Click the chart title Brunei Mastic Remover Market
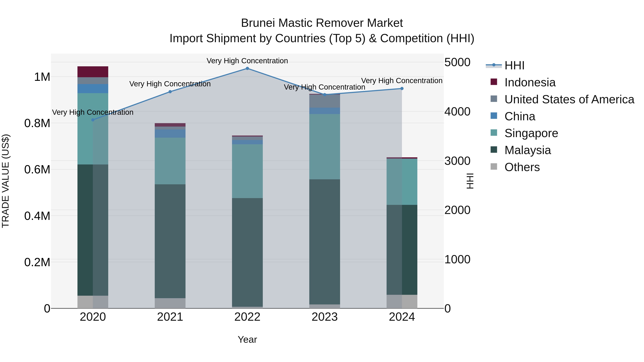This screenshot has height=362, width=644. coord(322,23)
